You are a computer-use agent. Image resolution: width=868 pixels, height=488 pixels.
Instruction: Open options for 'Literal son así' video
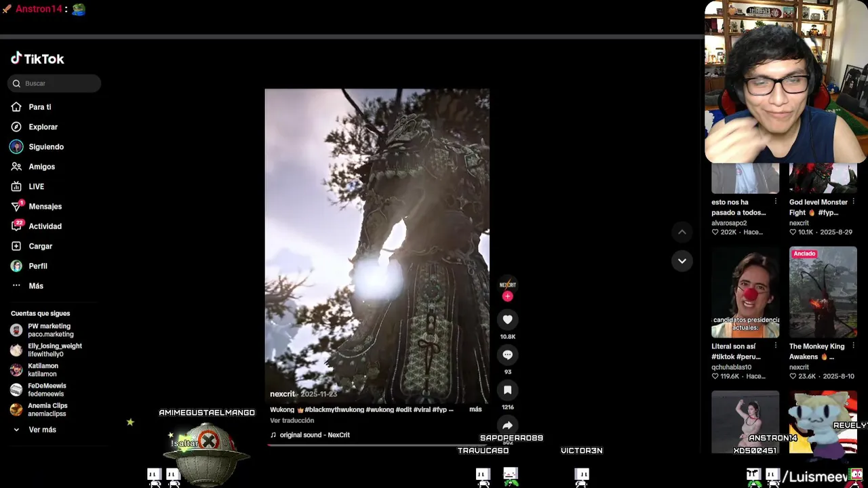(776, 346)
